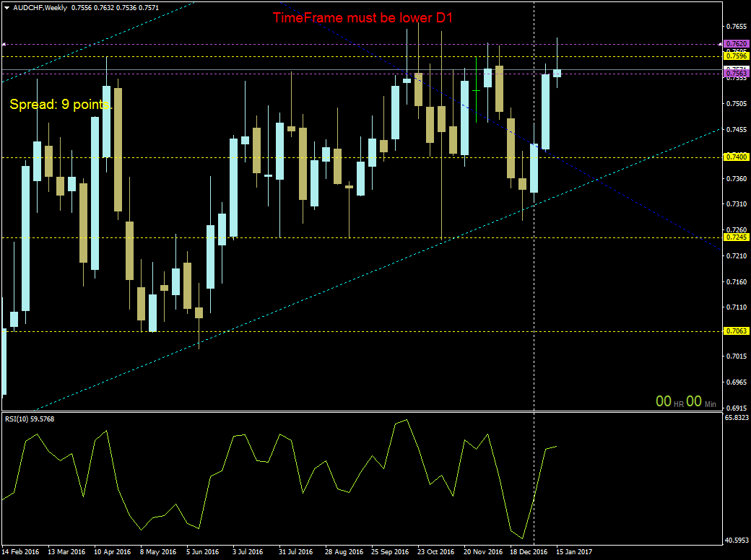Click the 0.7505 value on price axis
The height and width of the screenshot is (560, 751).
pyautogui.click(x=737, y=104)
